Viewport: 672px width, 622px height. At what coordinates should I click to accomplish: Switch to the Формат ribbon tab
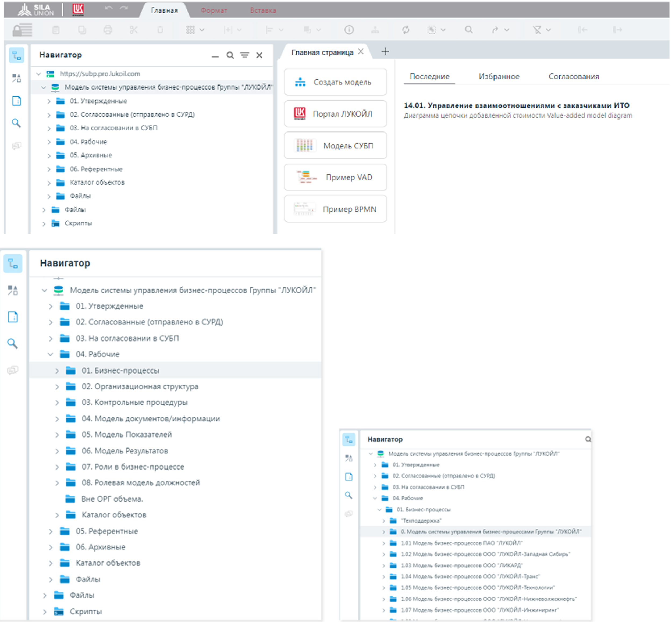coord(214,10)
